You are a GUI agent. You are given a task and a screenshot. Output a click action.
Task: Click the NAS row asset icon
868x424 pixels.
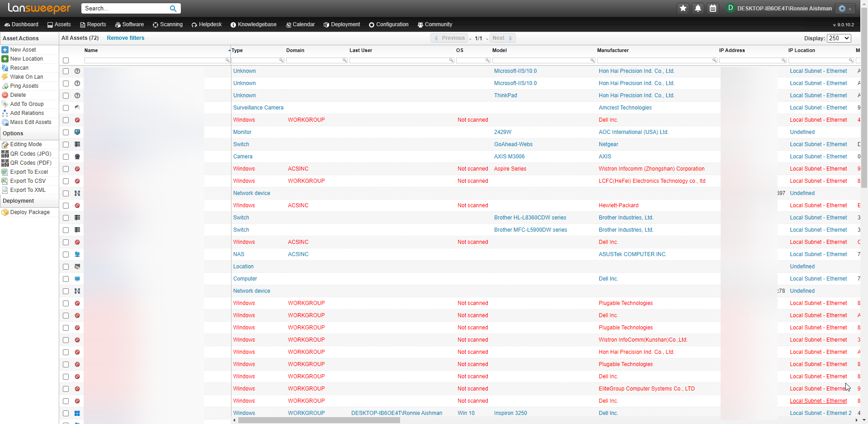(x=77, y=254)
